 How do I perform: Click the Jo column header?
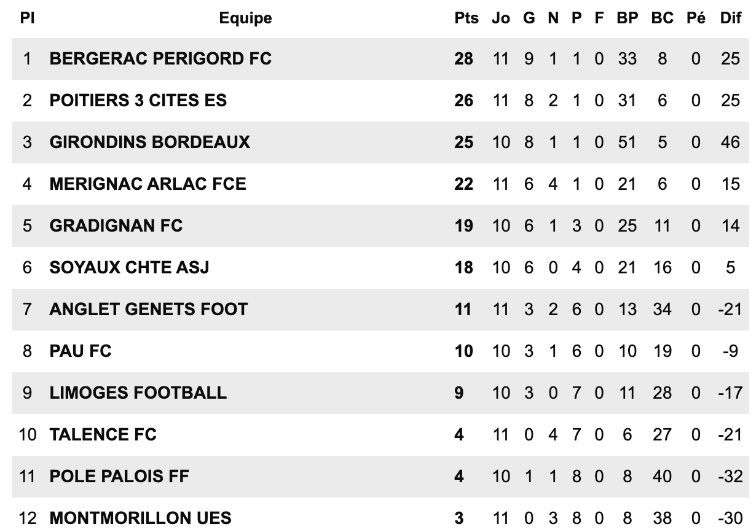[501, 18]
